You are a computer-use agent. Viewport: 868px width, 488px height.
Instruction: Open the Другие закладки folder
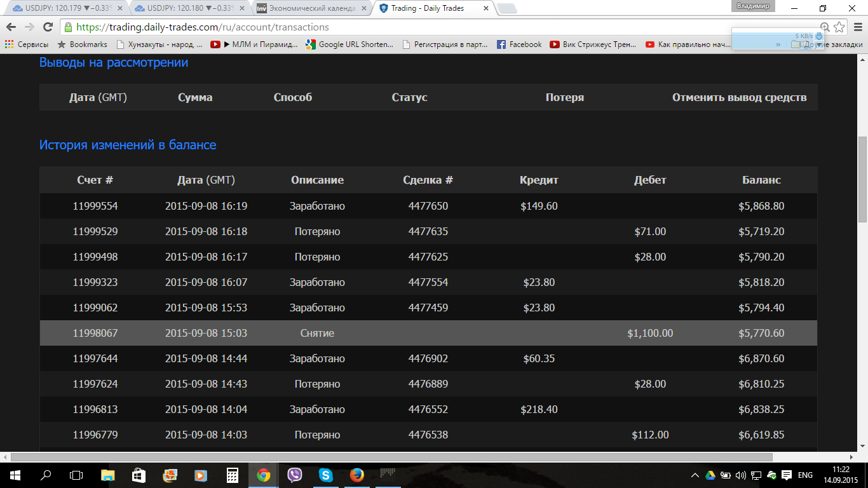click(827, 44)
